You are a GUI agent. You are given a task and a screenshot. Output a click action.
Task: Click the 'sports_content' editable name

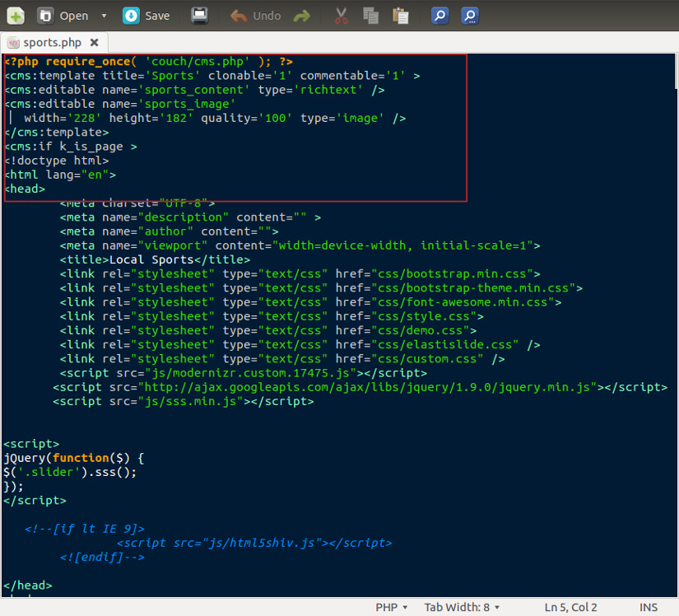[193, 90]
